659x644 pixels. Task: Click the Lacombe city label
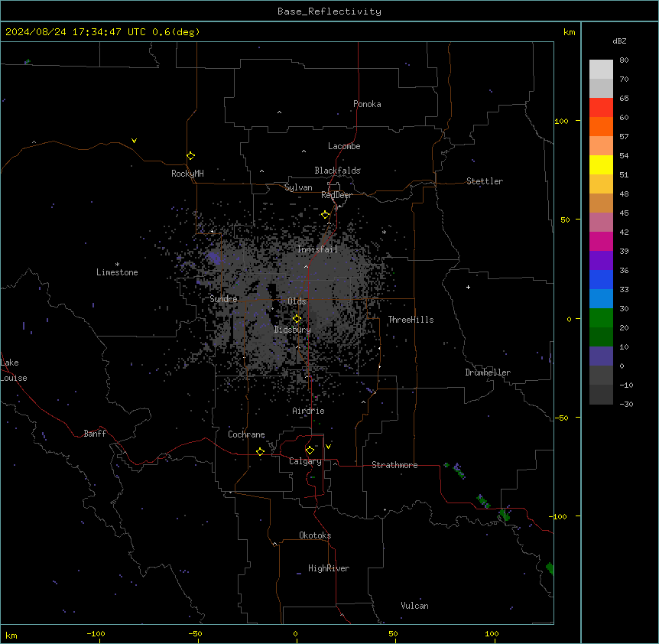pos(344,146)
